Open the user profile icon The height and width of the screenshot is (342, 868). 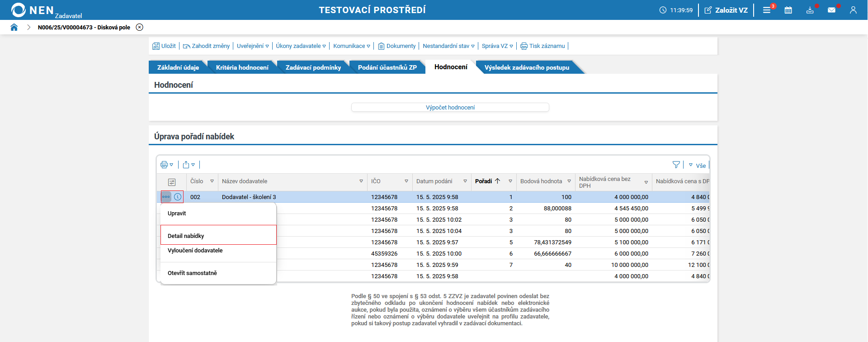click(853, 10)
